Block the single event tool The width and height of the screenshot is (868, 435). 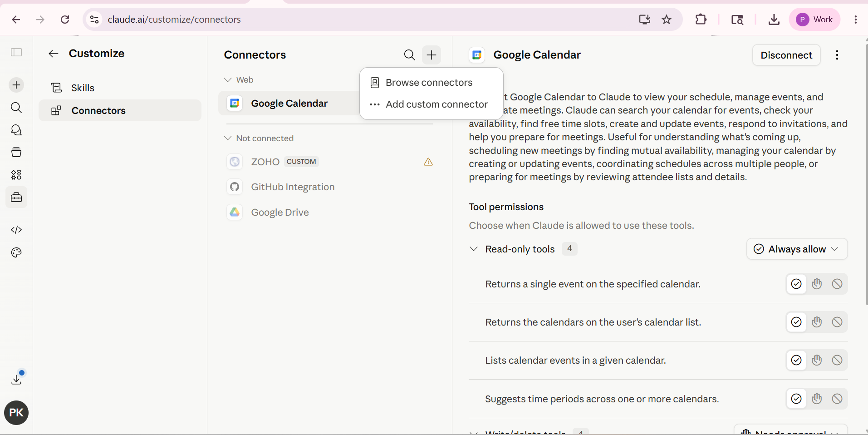pyautogui.click(x=837, y=284)
